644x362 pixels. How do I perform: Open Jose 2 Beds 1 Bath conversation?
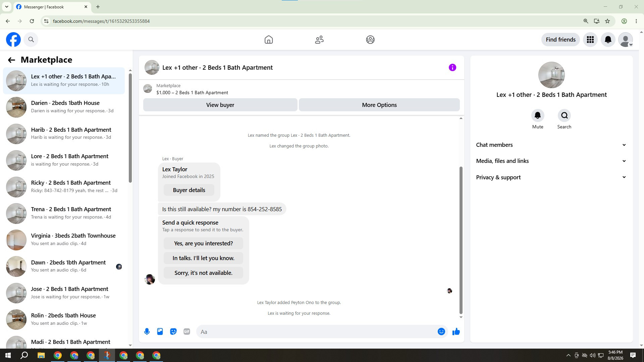click(64, 293)
